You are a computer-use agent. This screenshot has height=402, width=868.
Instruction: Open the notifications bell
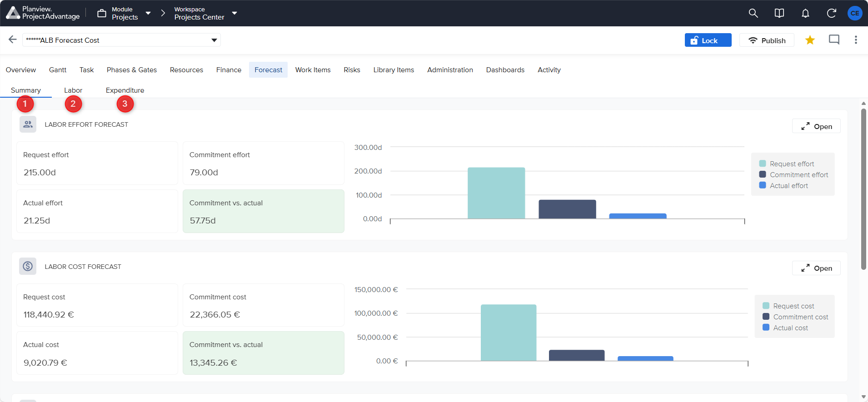pos(805,13)
